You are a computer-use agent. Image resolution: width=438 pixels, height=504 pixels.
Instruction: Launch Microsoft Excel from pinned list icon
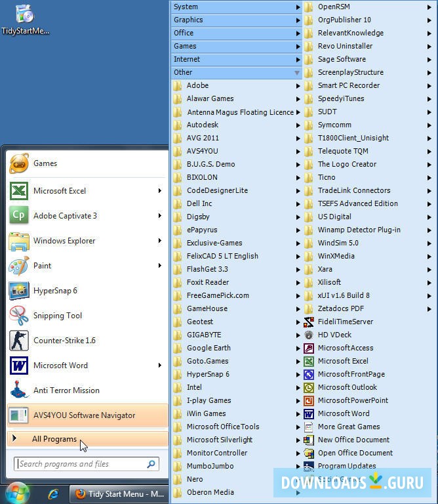(19, 191)
